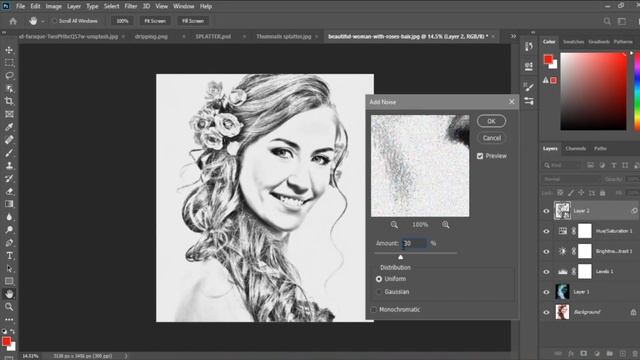Click the Color panel picker field

593,91
